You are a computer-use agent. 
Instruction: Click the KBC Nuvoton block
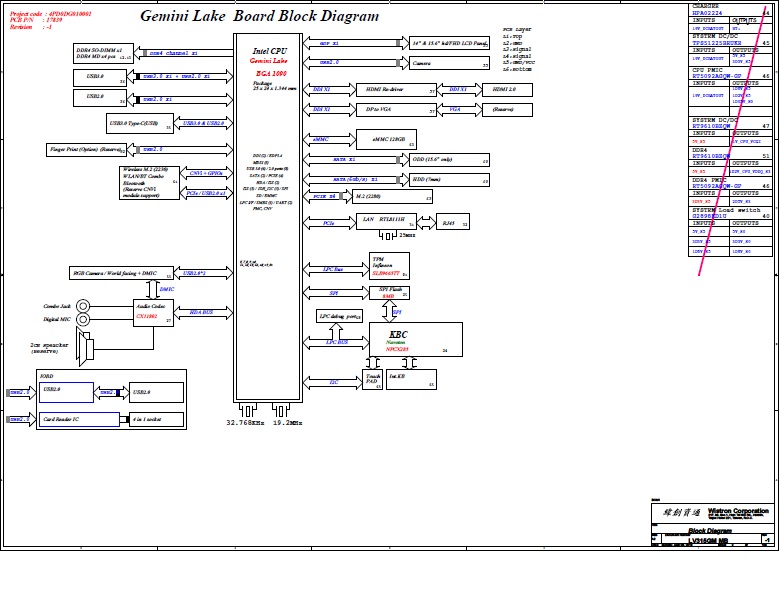coord(416,339)
